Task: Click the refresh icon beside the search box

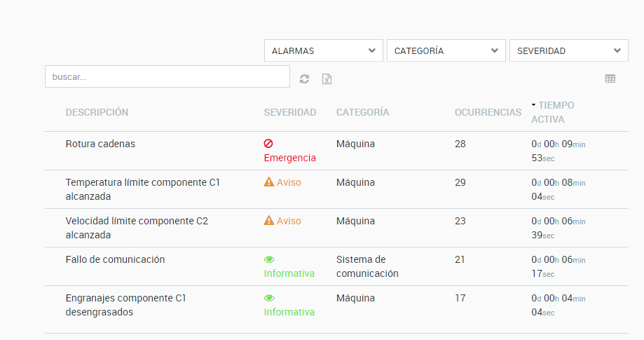Action: [x=304, y=79]
